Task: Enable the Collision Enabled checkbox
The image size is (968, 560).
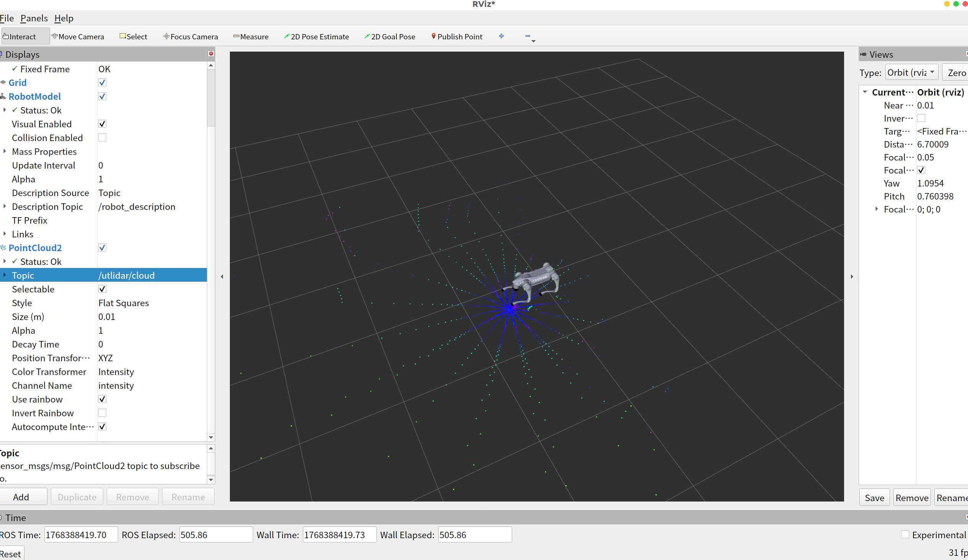Action: pos(102,137)
